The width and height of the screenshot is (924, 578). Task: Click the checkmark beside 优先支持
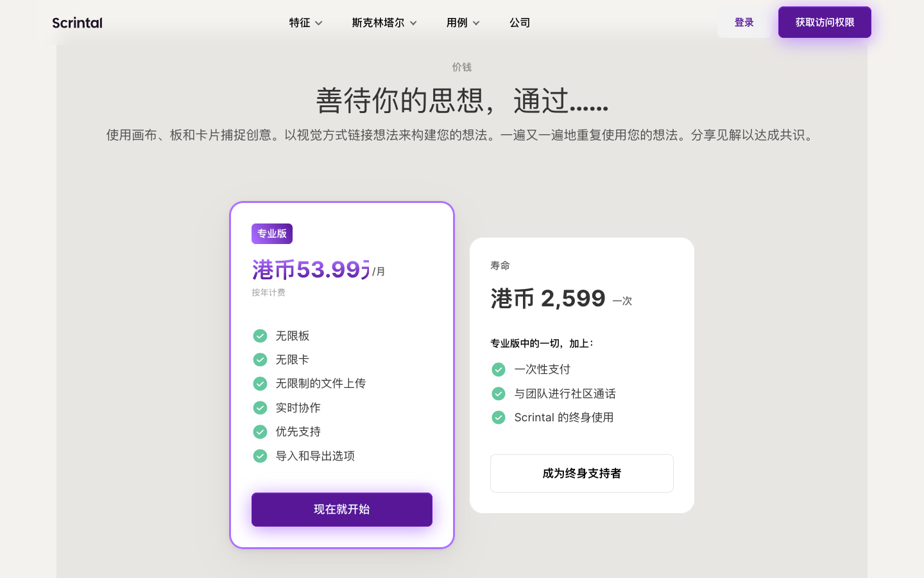[260, 432]
